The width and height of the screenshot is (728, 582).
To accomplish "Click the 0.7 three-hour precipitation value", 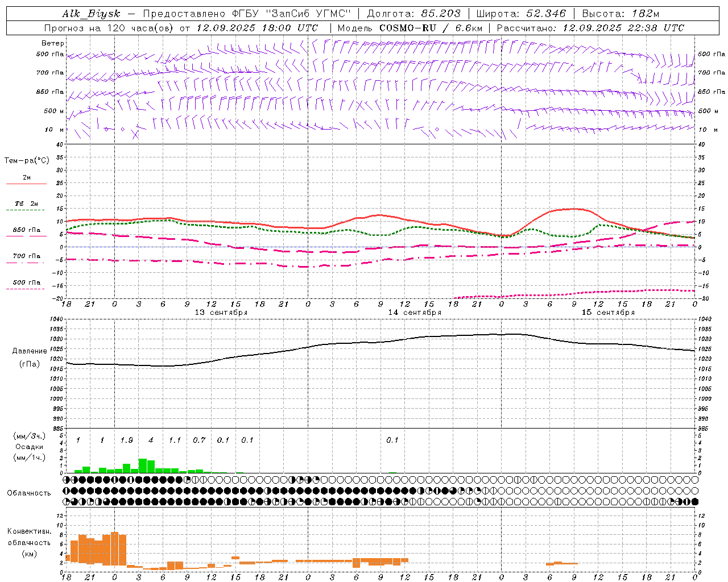I will coord(198,440).
